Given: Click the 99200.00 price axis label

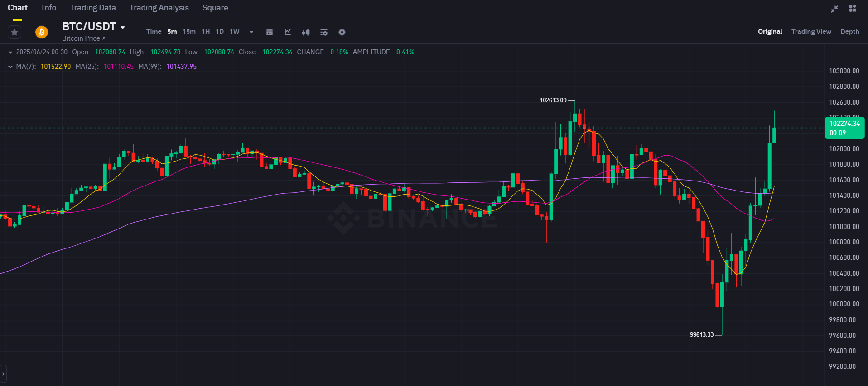Looking at the screenshot, I should 843,367.
